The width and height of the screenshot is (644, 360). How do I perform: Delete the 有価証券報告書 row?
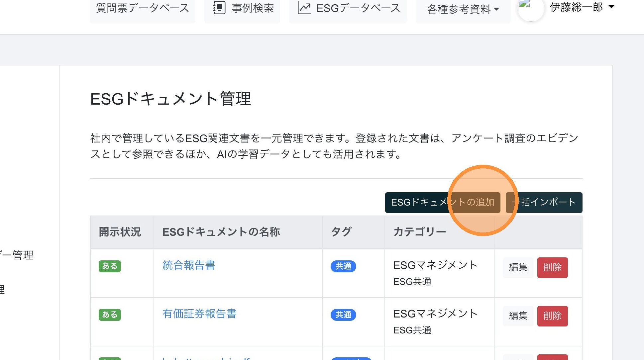pos(552,316)
